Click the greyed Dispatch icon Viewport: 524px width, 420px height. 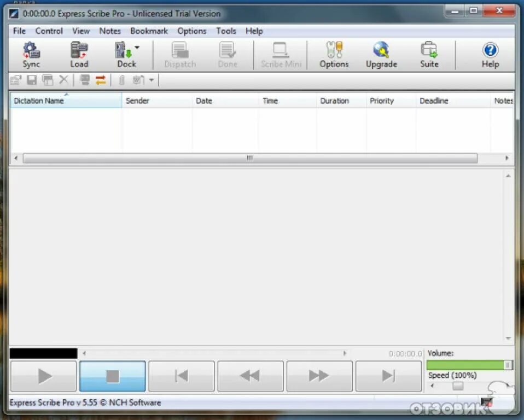[180, 55]
